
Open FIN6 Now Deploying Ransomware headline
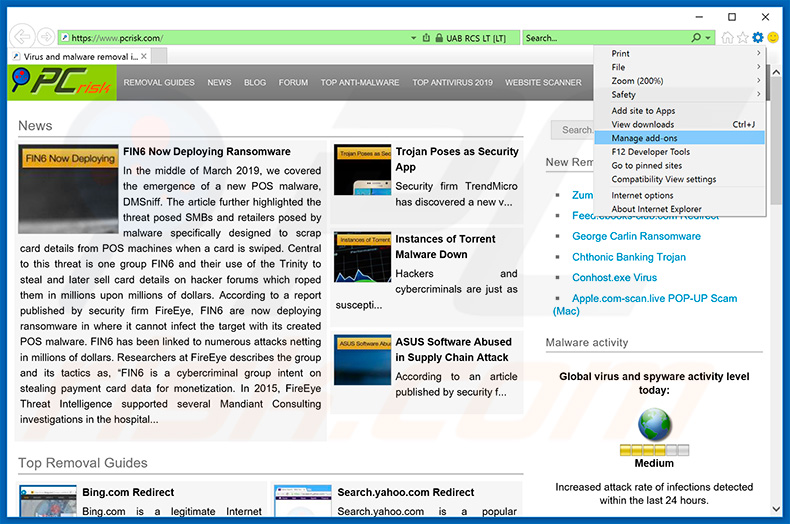(207, 151)
